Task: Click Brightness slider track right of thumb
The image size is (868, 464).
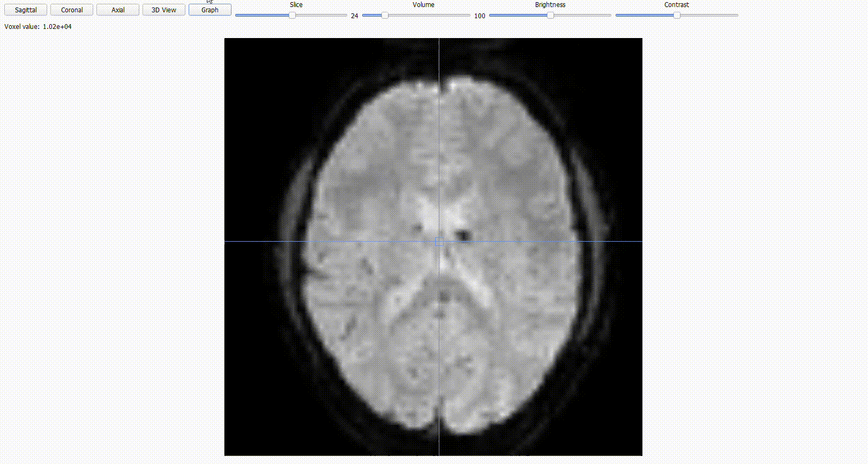Action: [x=581, y=16]
